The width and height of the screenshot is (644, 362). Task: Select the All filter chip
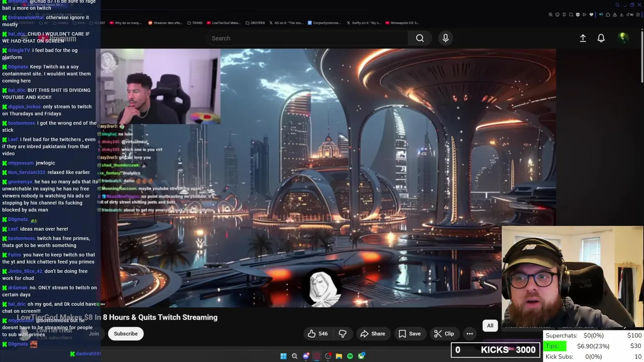click(x=490, y=326)
